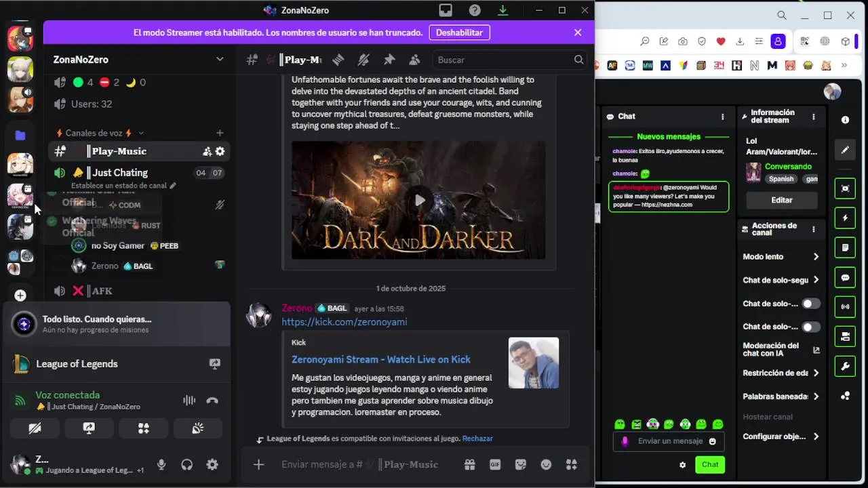
Task: Open sticker picker in message bar
Action: (x=521, y=464)
